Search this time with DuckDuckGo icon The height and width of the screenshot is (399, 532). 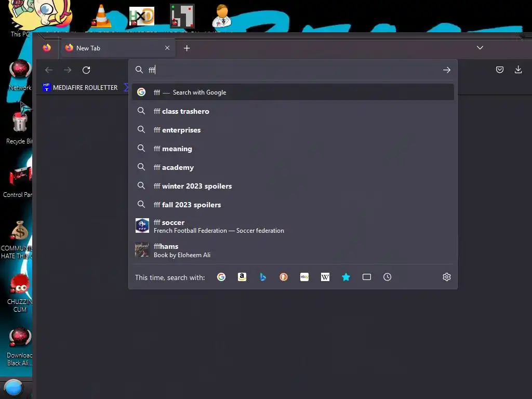click(284, 277)
